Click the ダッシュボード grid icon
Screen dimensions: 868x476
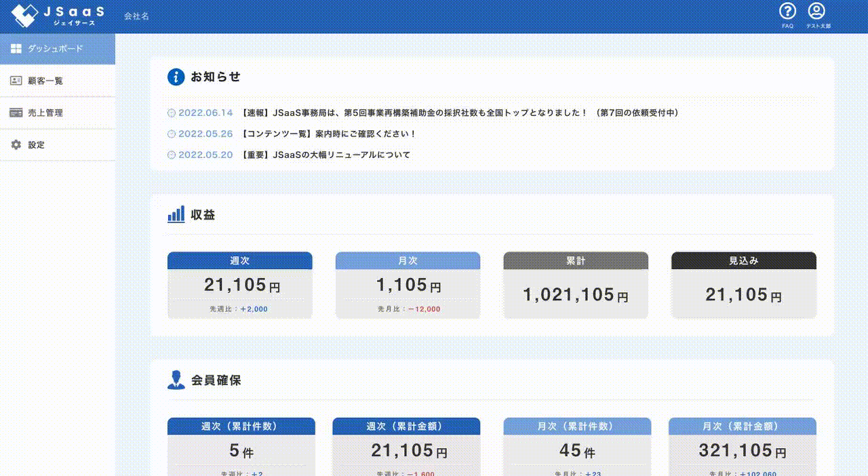(16, 49)
